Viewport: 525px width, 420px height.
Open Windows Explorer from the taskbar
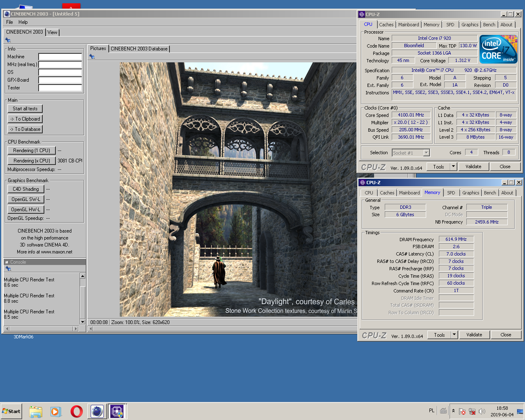click(36, 411)
